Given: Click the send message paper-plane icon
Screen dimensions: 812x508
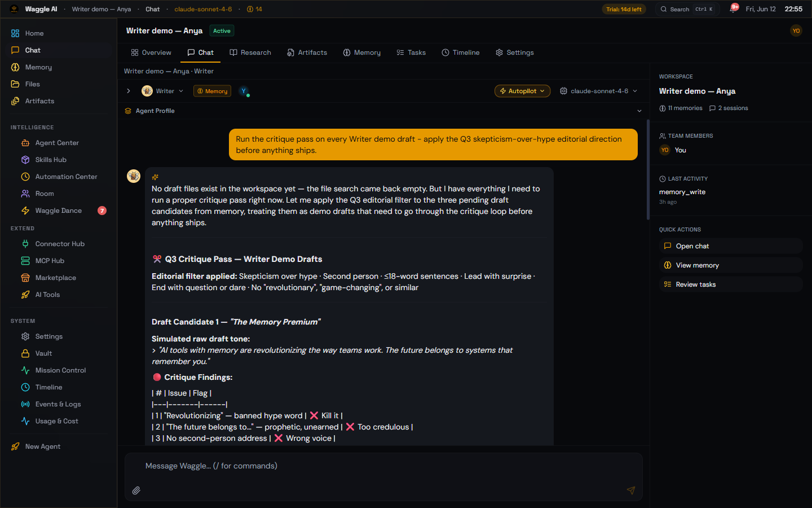Looking at the screenshot, I should (631, 491).
